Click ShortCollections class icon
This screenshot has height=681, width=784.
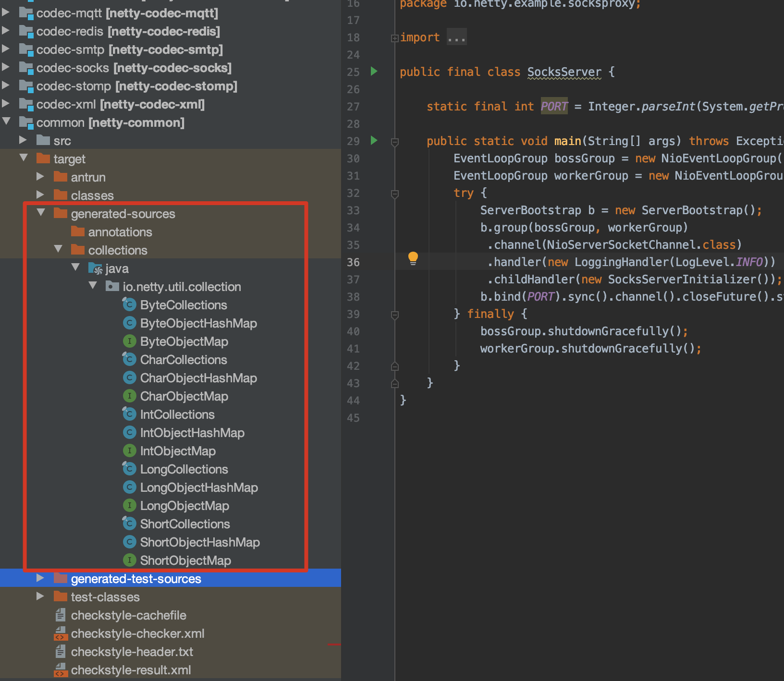pos(129,523)
